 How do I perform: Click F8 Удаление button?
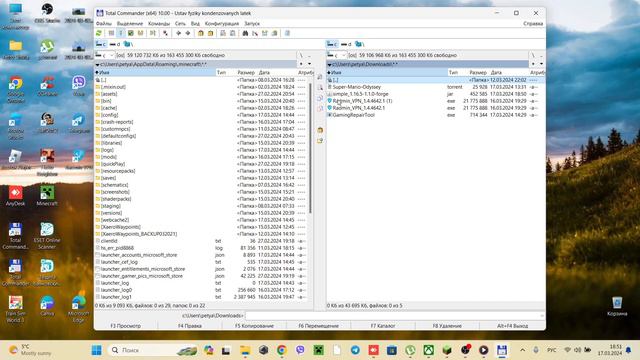pos(447,326)
